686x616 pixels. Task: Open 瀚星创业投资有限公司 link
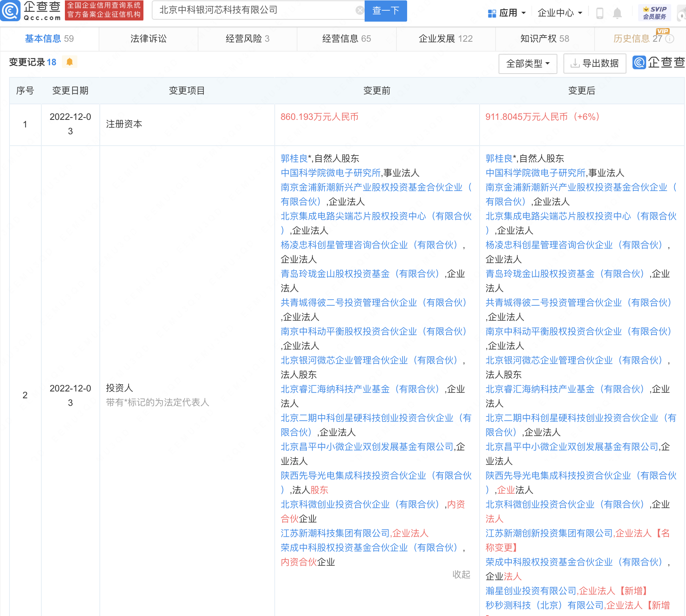531,591
